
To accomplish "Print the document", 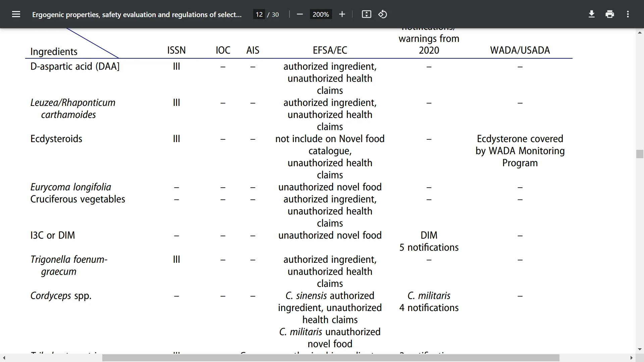I will click(x=610, y=14).
